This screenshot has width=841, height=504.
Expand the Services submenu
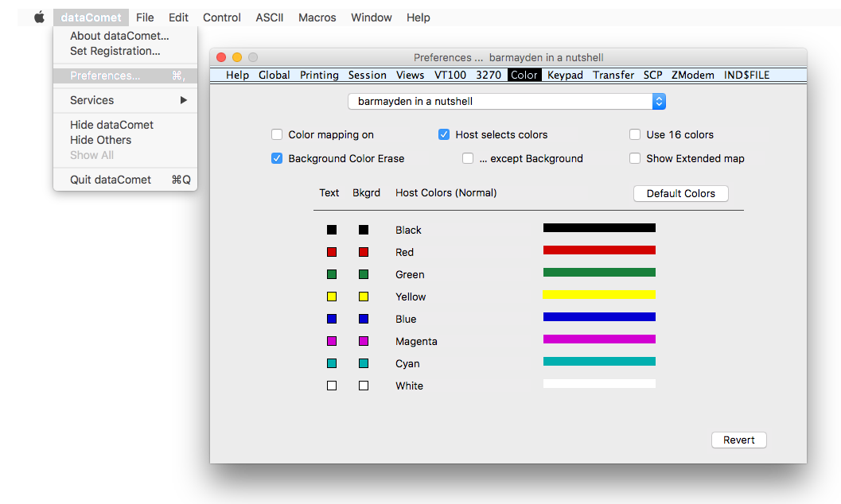click(126, 100)
